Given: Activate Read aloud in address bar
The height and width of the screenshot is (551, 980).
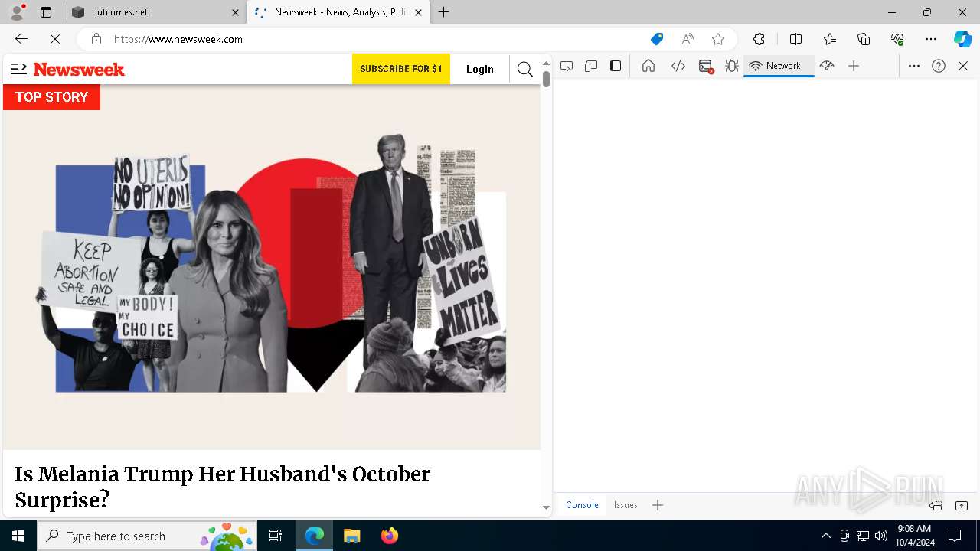Looking at the screenshot, I should 688,39.
